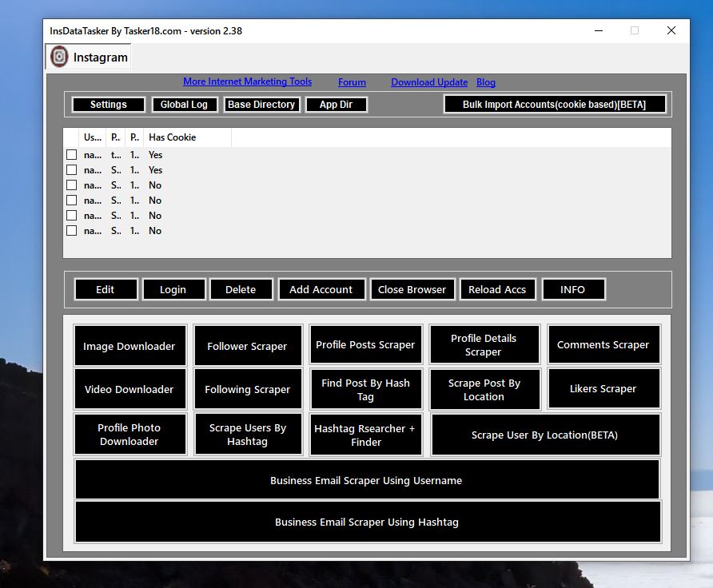
Task: Open the Blog link
Action: pos(486,82)
